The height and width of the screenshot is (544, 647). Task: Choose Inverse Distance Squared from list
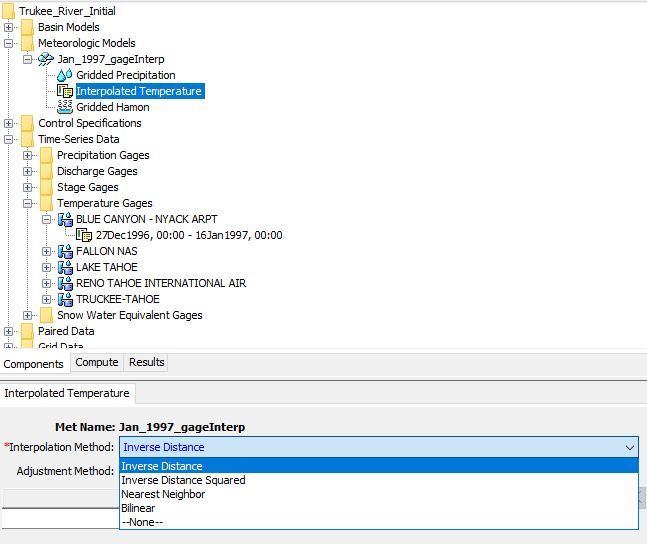(x=183, y=480)
